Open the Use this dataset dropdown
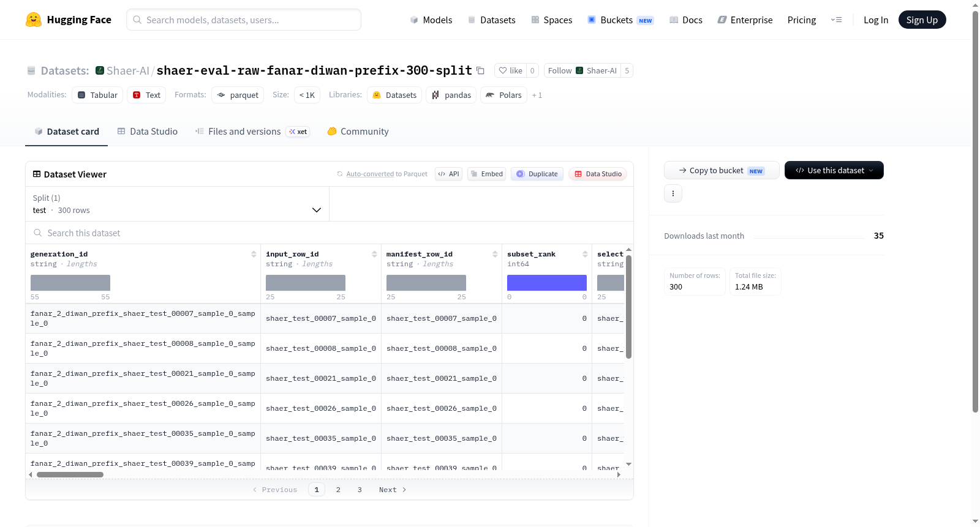Image resolution: width=980 pixels, height=527 pixels. (834, 170)
